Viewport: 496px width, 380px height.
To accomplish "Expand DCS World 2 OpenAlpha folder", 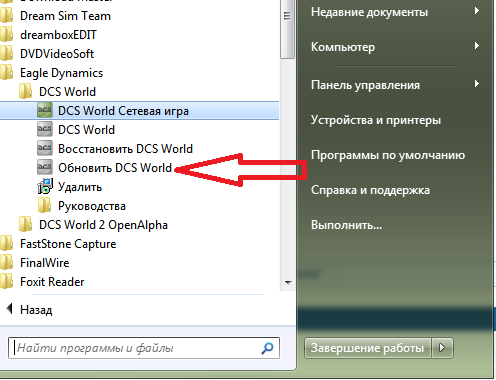I will tap(103, 225).
